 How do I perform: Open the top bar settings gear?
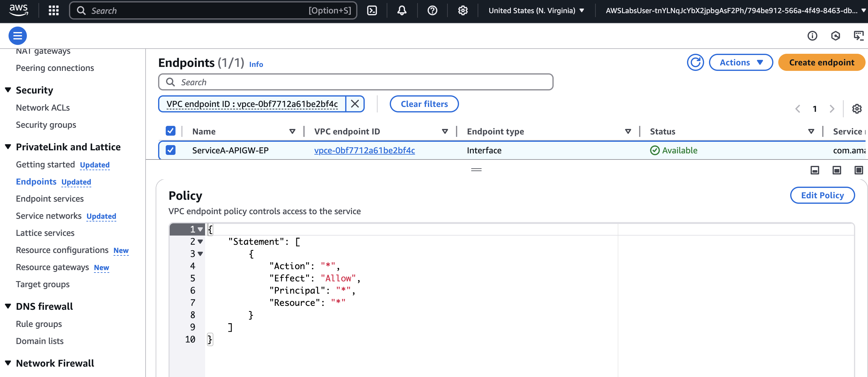463,10
